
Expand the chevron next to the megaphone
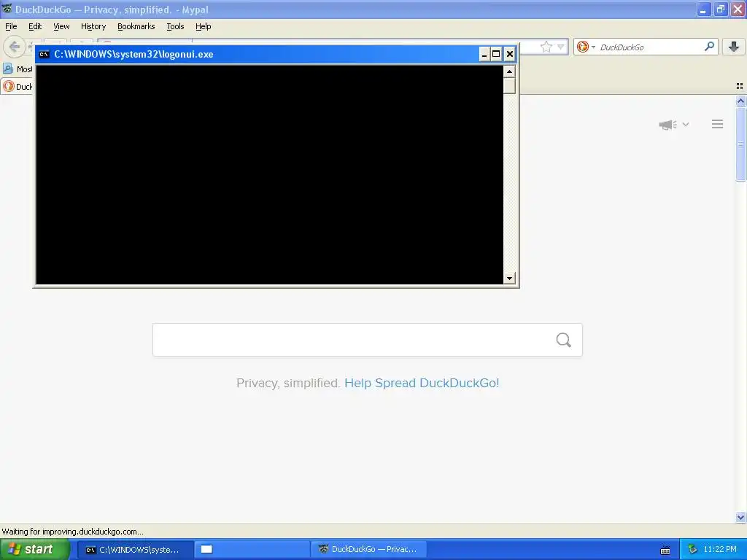coord(686,124)
